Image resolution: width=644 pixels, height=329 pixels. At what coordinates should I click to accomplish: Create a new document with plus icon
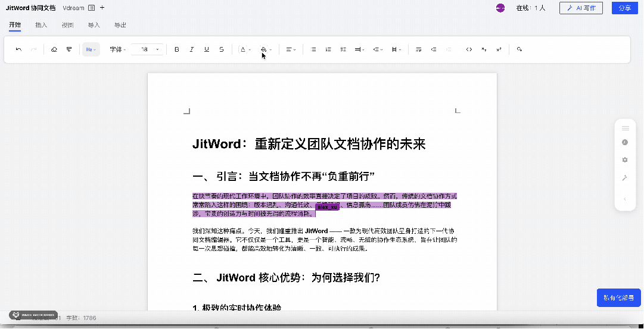click(102, 8)
